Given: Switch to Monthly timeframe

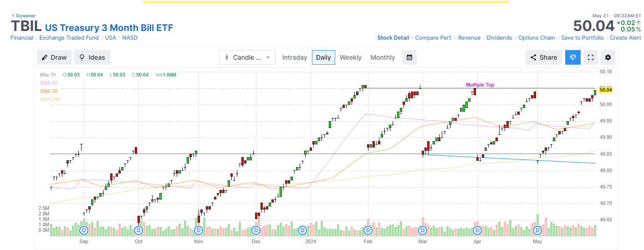Looking at the screenshot, I should [x=383, y=57].
